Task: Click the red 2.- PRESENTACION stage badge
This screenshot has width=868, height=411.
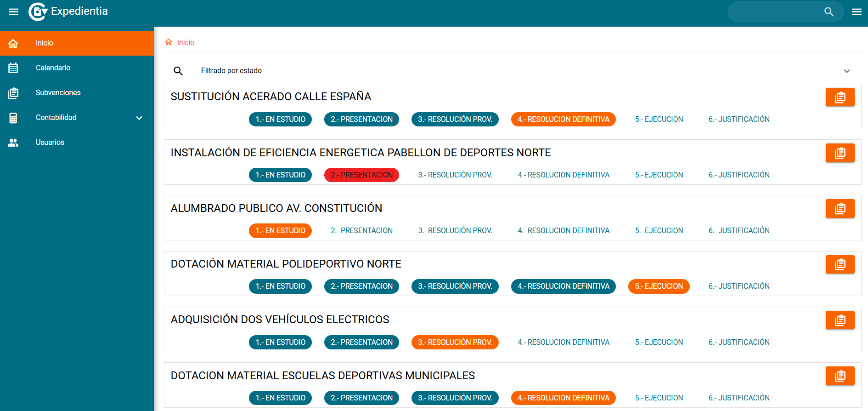Action: (x=361, y=175)
